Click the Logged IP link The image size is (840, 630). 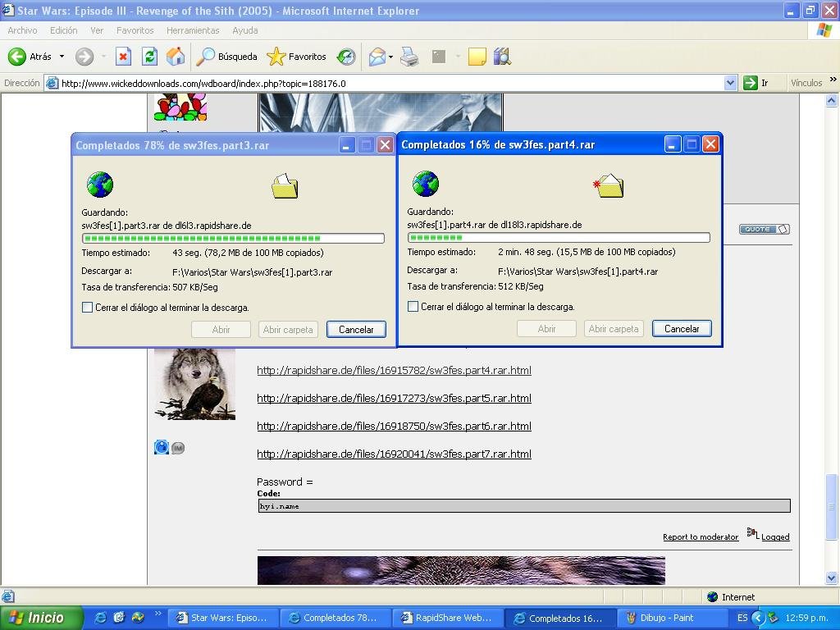[x=775, y=536]
